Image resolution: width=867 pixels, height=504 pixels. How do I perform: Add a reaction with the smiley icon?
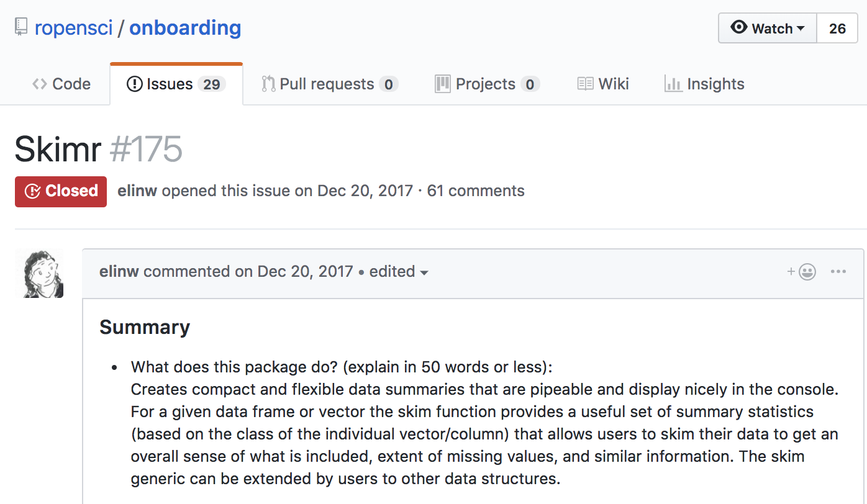802,272
